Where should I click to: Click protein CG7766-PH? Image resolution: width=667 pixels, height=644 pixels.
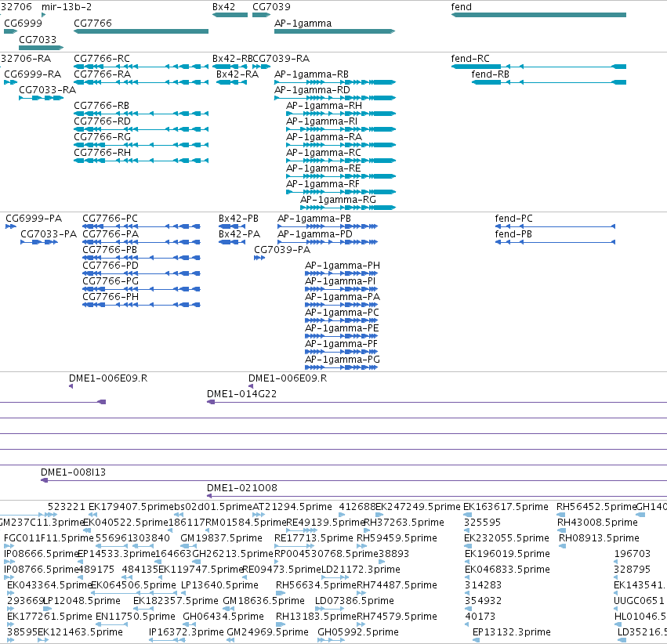[x=111, y=297]
